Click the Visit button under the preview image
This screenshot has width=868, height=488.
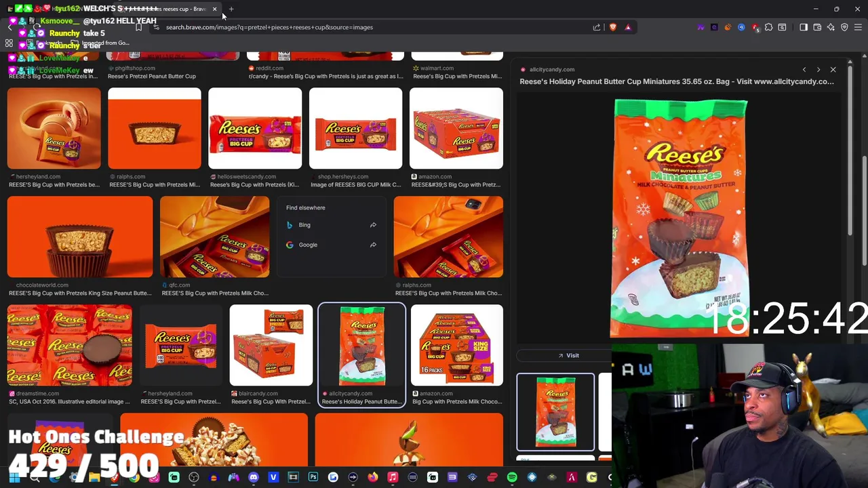(x=568, y=355)
